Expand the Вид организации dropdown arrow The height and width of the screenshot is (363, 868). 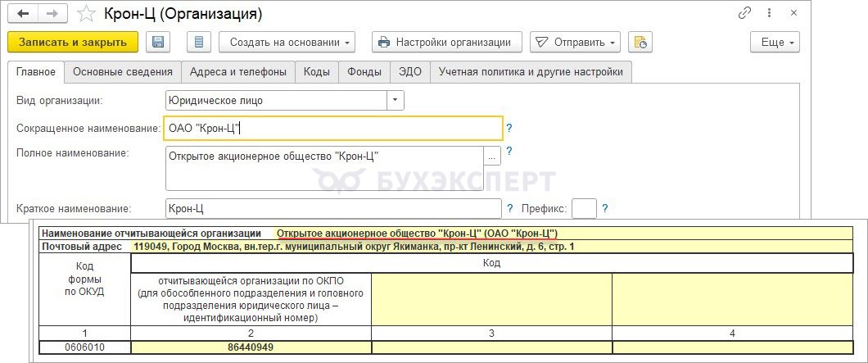click(396, 100)
